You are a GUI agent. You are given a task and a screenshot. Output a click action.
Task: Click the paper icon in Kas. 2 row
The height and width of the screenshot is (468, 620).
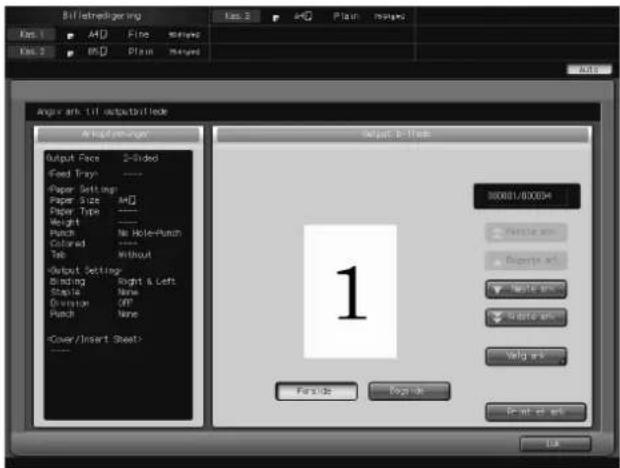pyautogui.click(x=70, y=53)
